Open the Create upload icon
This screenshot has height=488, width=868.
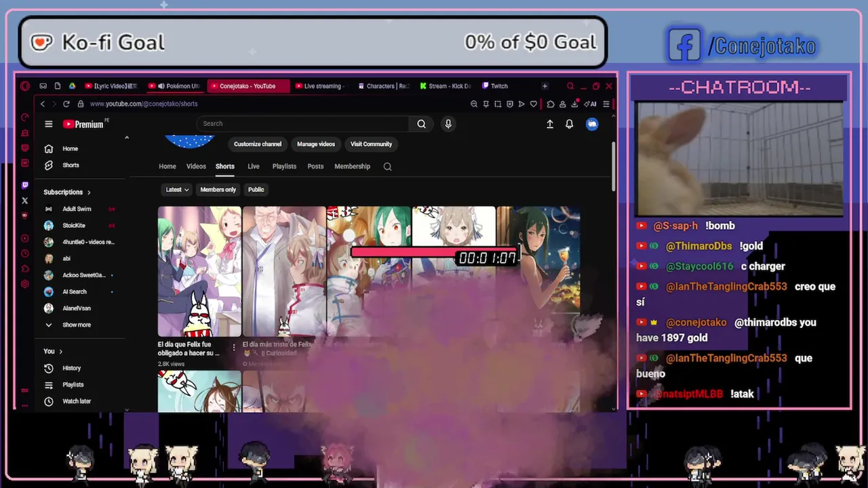(550, 124)
